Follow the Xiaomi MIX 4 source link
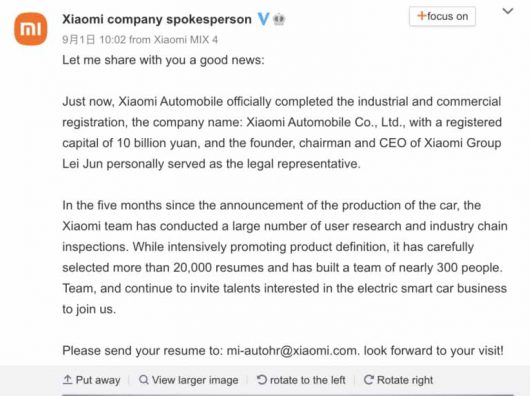Viewport: 530px width, 396px height. [x=186, y=40]
